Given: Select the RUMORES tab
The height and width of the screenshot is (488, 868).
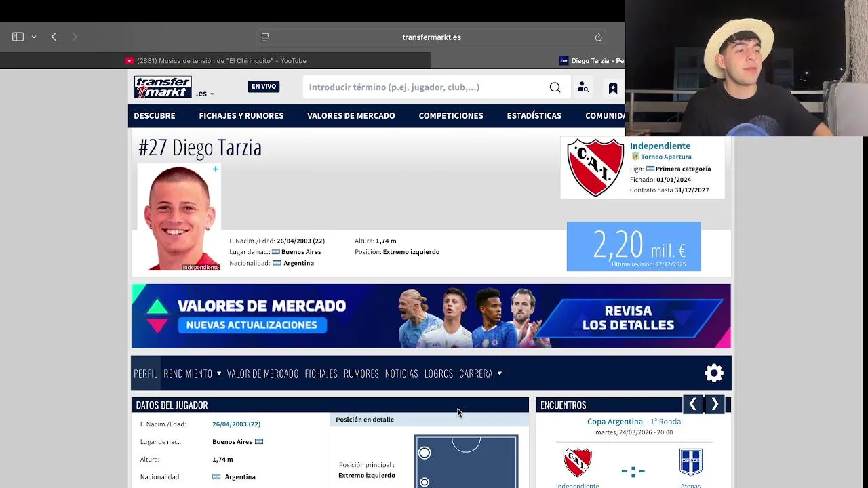Looking at the screenshot, I should click(361, 373).
